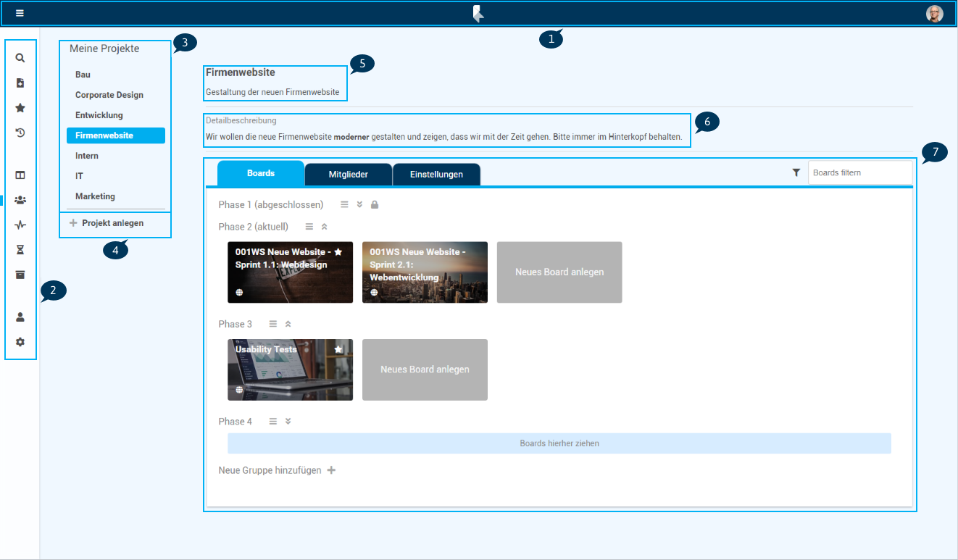Open the archive box sidebar icon

point(20,275)
